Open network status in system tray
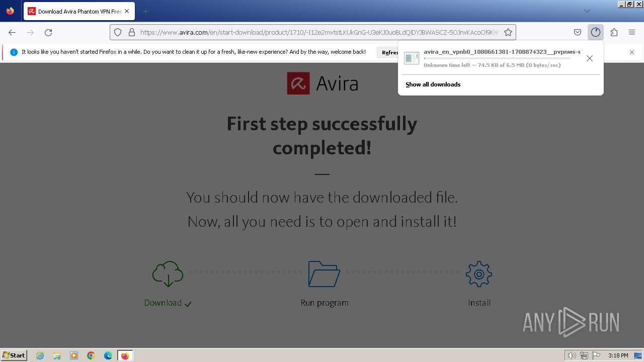This screenshot has height=362, width=644. [584, 355]
